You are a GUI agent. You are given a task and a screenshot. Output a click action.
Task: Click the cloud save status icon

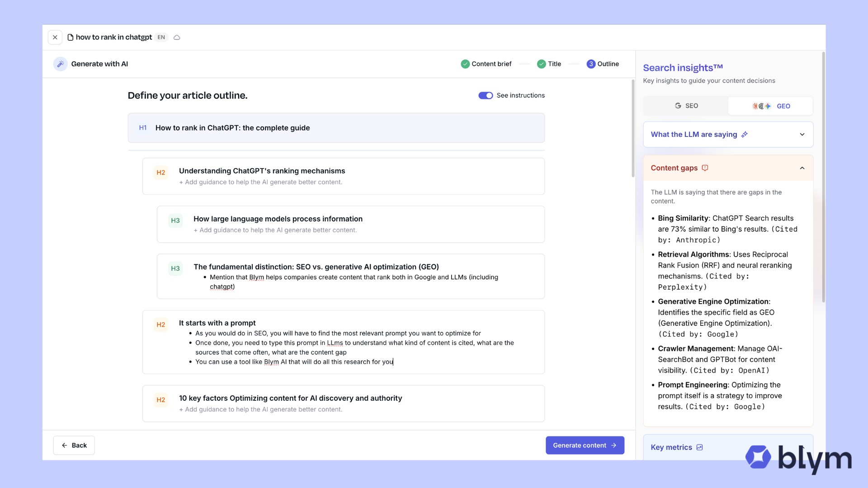tap(177, 38)
